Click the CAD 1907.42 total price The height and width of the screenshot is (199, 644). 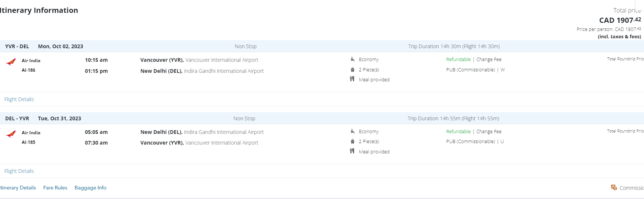click(620, 20)
